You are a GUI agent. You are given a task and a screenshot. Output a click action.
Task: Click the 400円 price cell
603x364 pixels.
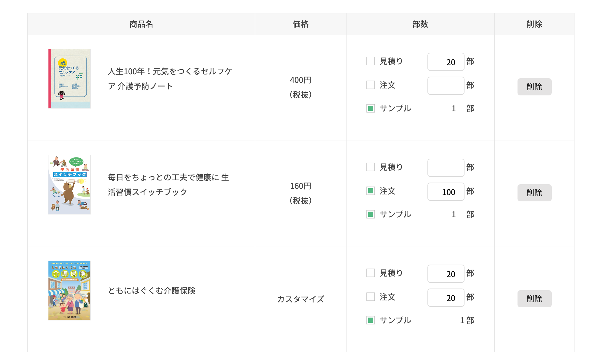tap(301, 87)
